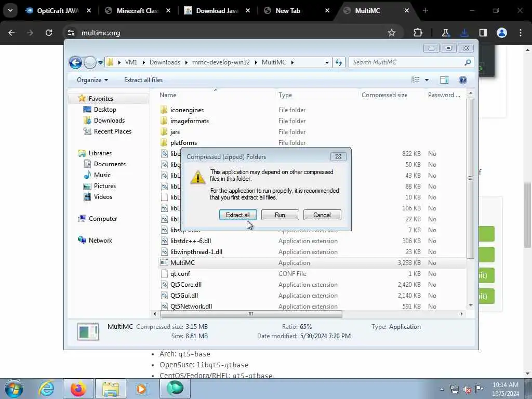Select Qt5Gui.dll file
Viewport: 532px width, 399px height.
(x=184, y=295)
